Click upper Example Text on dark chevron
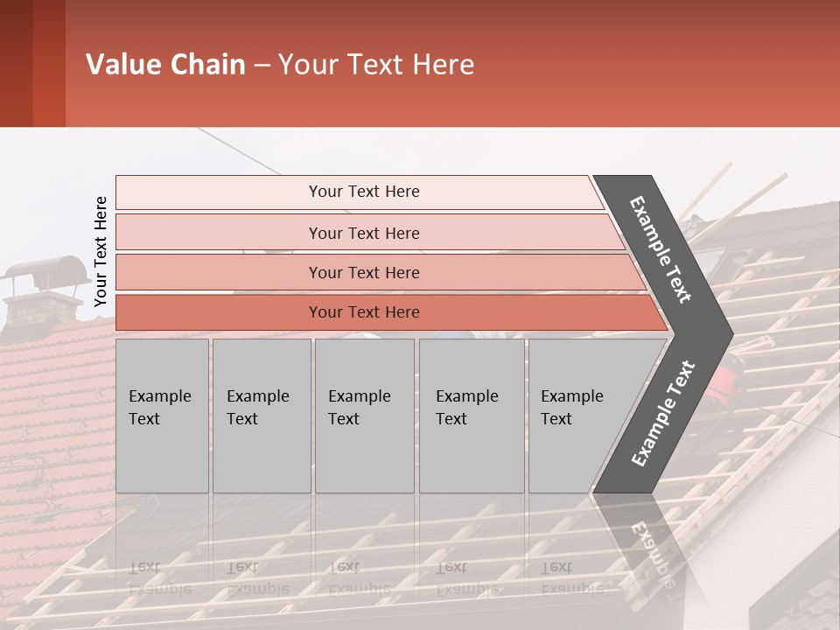 661,249
